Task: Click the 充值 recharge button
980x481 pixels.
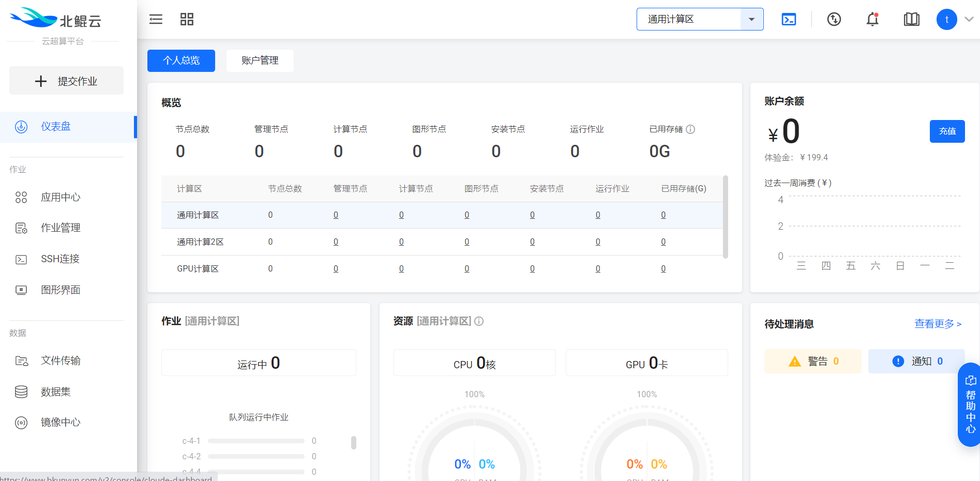Action: (x=947, y=131)
